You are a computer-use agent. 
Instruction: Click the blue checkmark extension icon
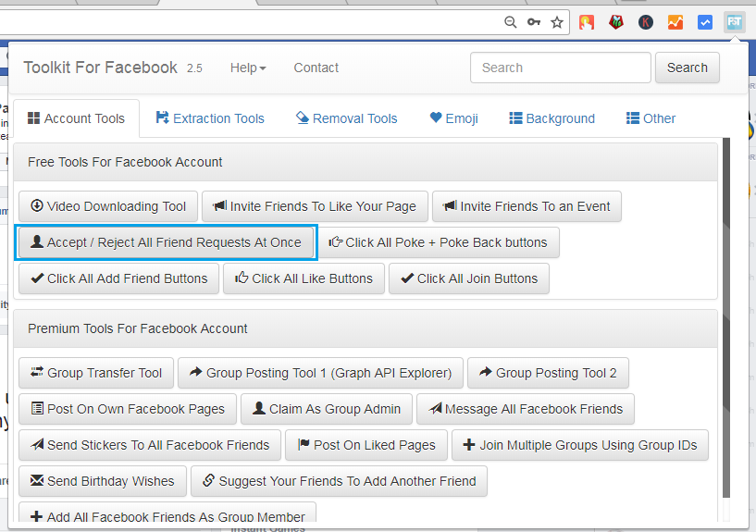pyautogui.click(x=705, y=22)
